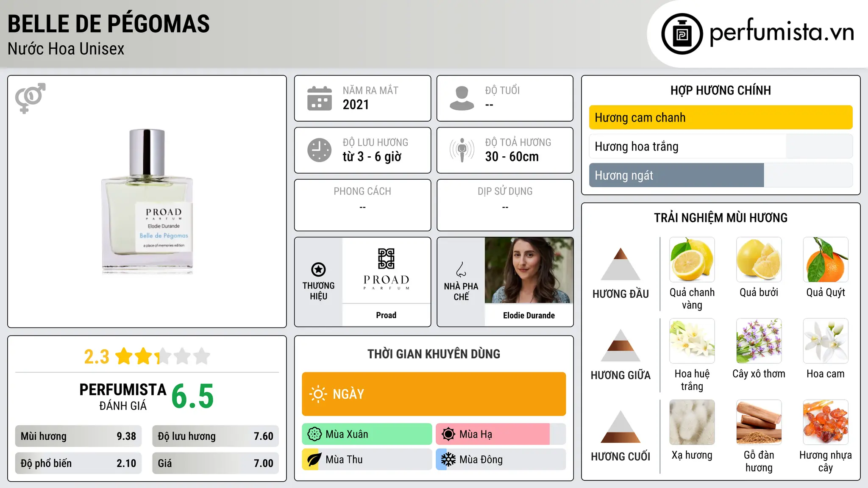Click the person silhouette age icon
Screen dimensions: 868x488
pos(462,98)
